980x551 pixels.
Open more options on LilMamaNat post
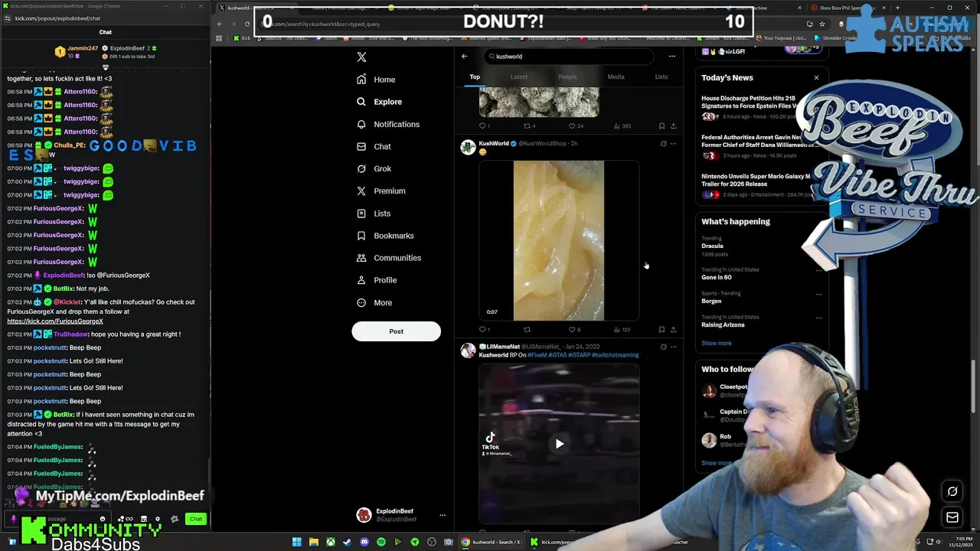coord(674,347)
